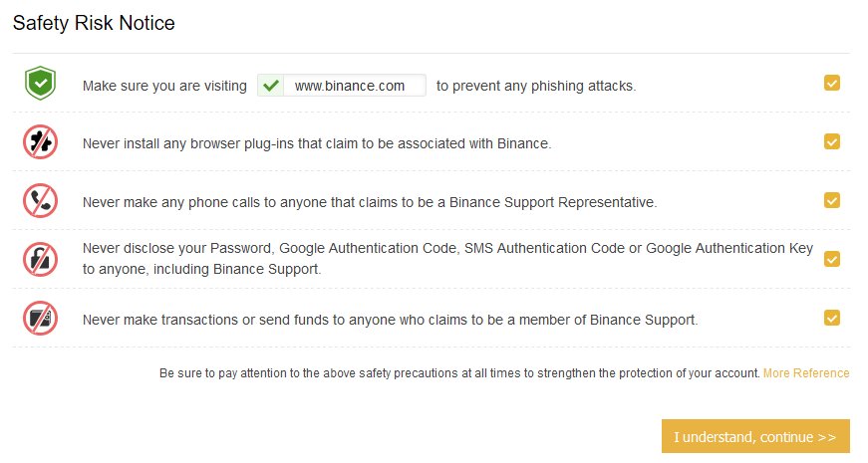Click the "Be sure to pay attention" footer text

click(458, 373)
